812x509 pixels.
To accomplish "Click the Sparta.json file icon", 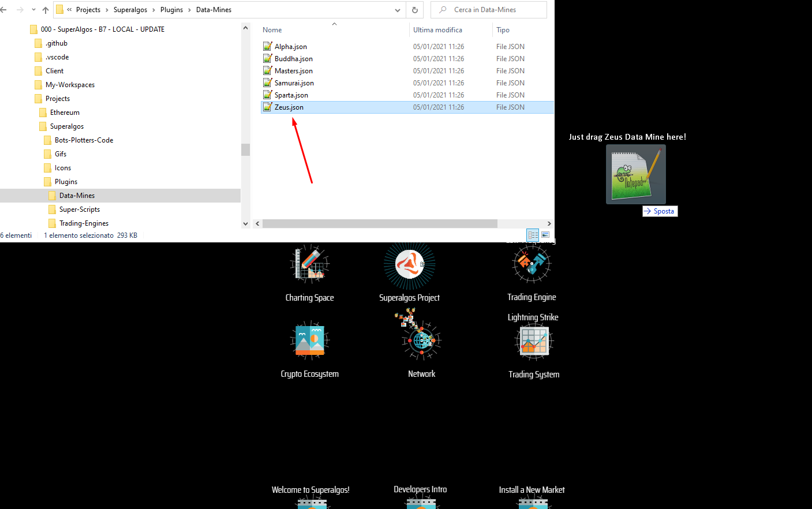I will 267,95.
